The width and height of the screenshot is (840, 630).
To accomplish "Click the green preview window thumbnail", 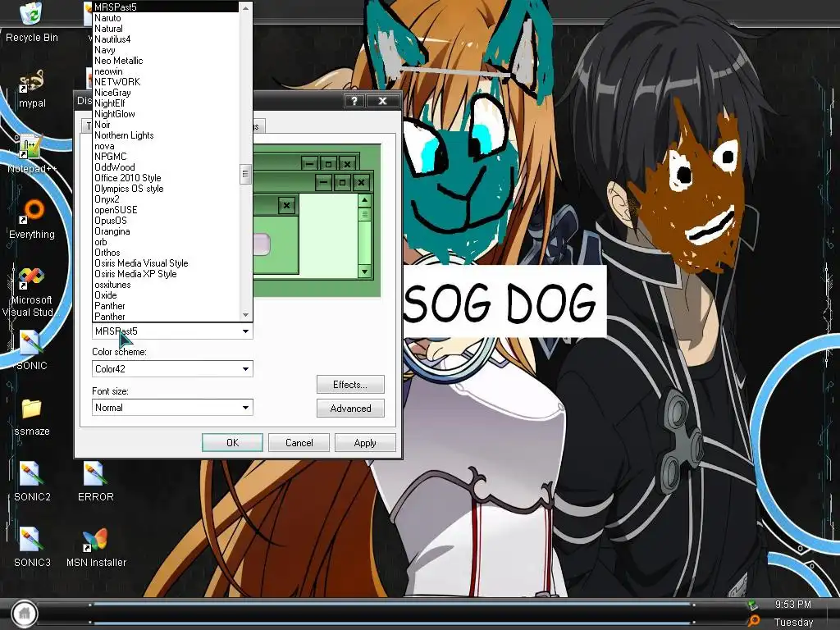I will [317, 220].
